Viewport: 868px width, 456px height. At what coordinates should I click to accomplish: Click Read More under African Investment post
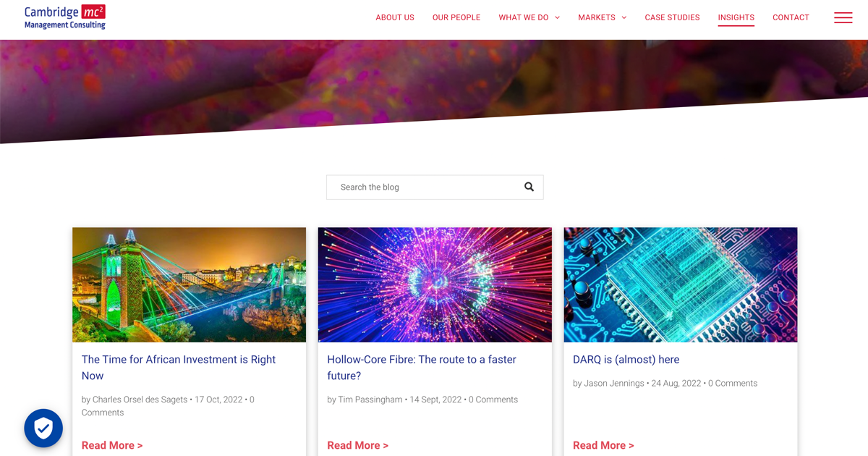coord(112,445)
